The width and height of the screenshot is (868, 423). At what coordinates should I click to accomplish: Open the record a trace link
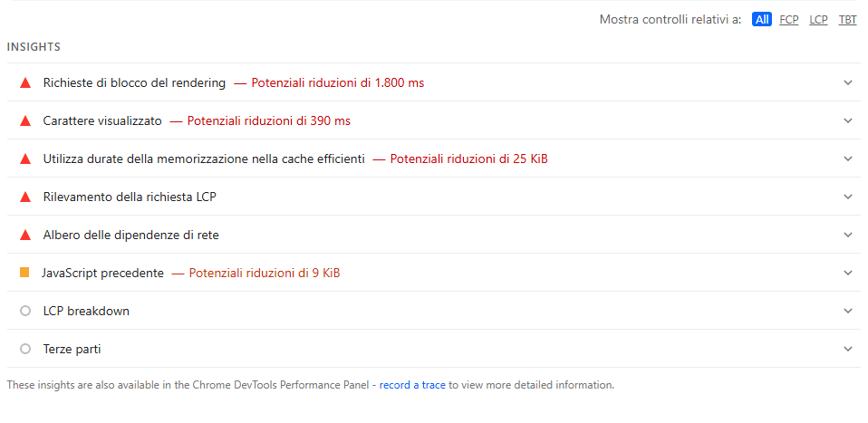pyautogui.click(x=412, y=385)
